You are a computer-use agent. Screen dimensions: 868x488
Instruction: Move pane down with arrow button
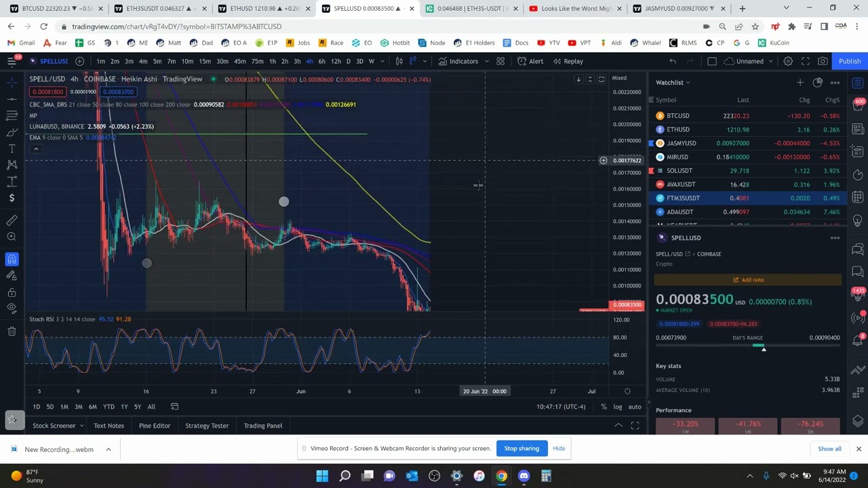[578, 79]
